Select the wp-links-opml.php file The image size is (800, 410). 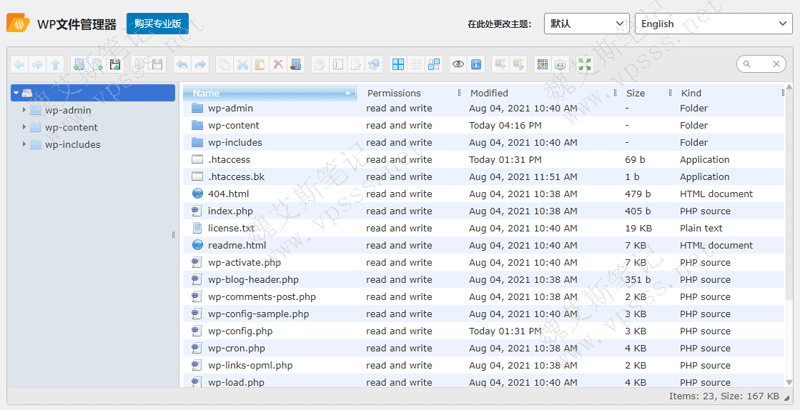click(483, 366)
